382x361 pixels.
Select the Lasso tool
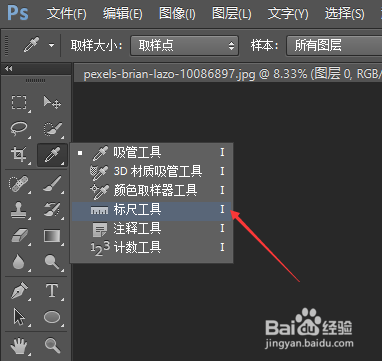[19, 128]
